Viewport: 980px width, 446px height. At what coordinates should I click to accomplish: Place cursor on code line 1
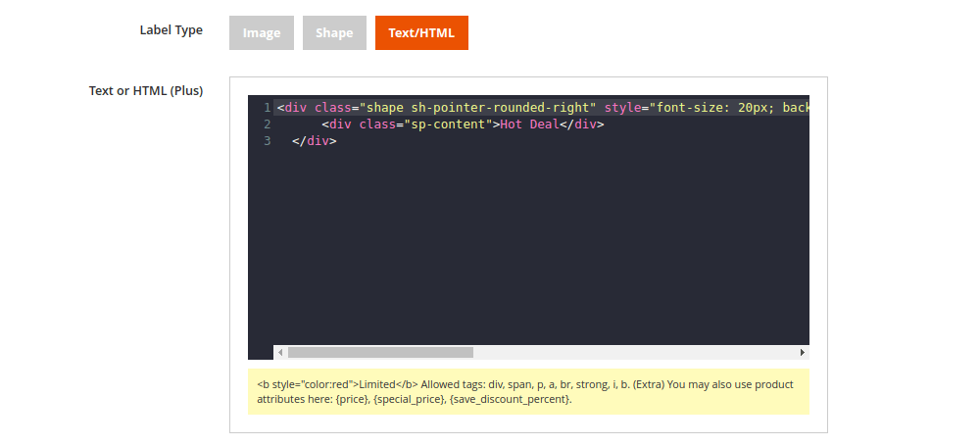click(x=541, y=108)
